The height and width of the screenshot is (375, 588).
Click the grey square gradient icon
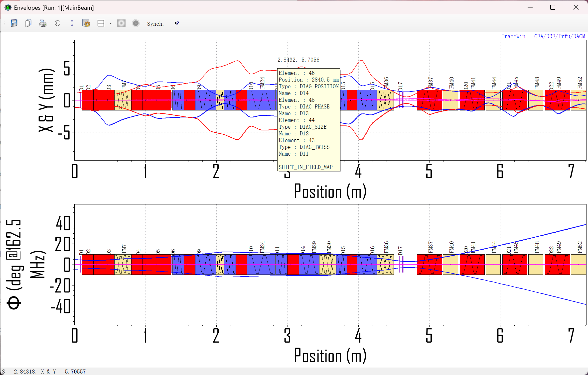point(121,23)
